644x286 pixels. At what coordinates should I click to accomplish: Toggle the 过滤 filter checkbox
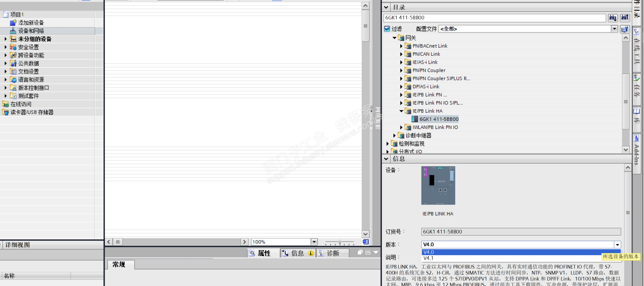coord(387,29)
